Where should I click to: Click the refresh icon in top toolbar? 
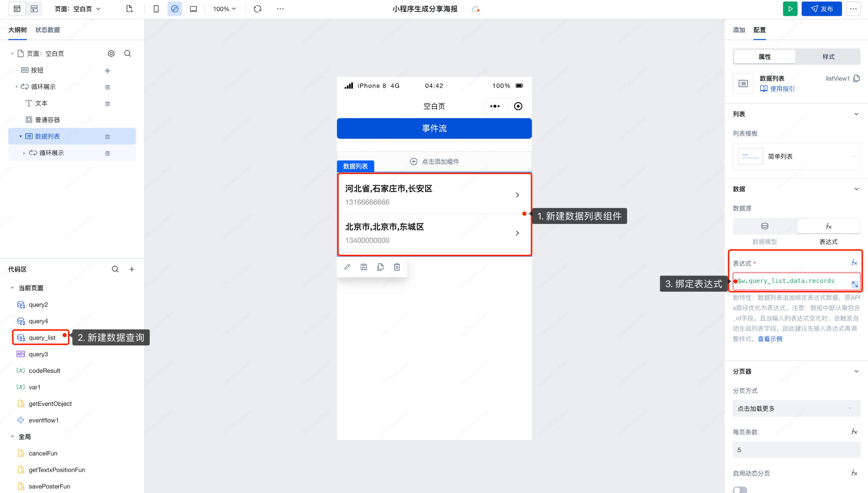(x=258, y=9)
